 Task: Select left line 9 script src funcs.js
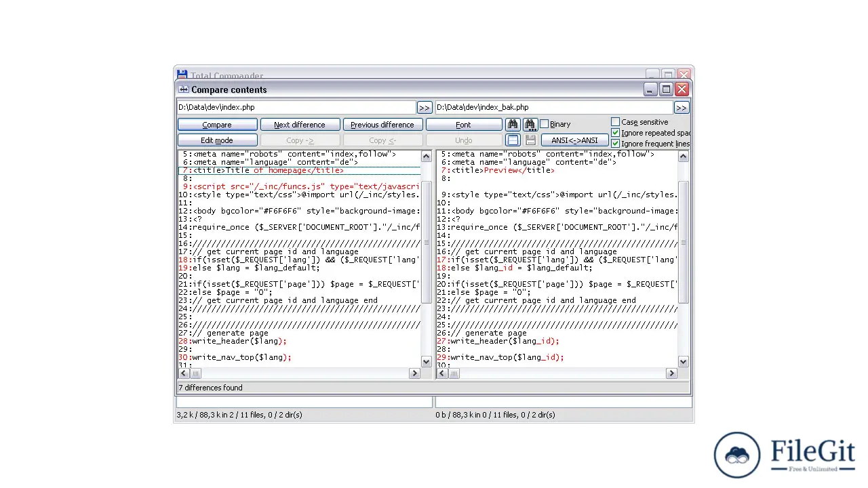point(299,186)
